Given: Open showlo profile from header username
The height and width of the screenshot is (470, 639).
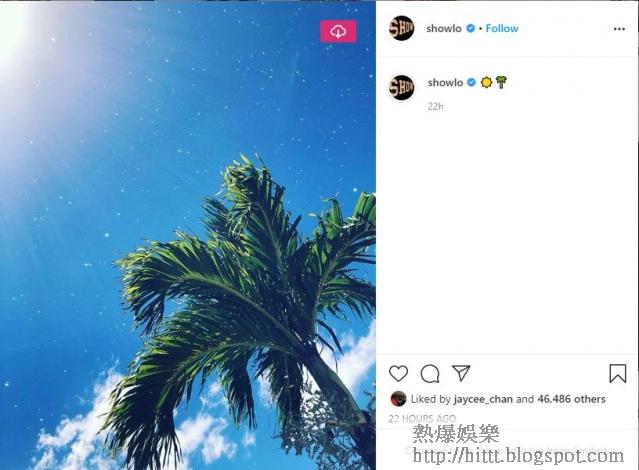Looking at the screenshot, I should pos(443,29).
